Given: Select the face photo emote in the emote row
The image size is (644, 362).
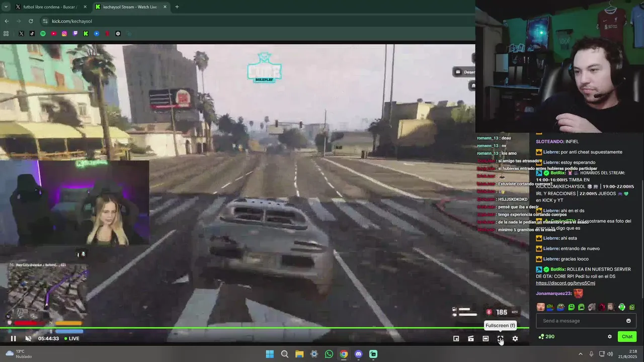Looking at the screenshot, I should [x=540, y=307].
